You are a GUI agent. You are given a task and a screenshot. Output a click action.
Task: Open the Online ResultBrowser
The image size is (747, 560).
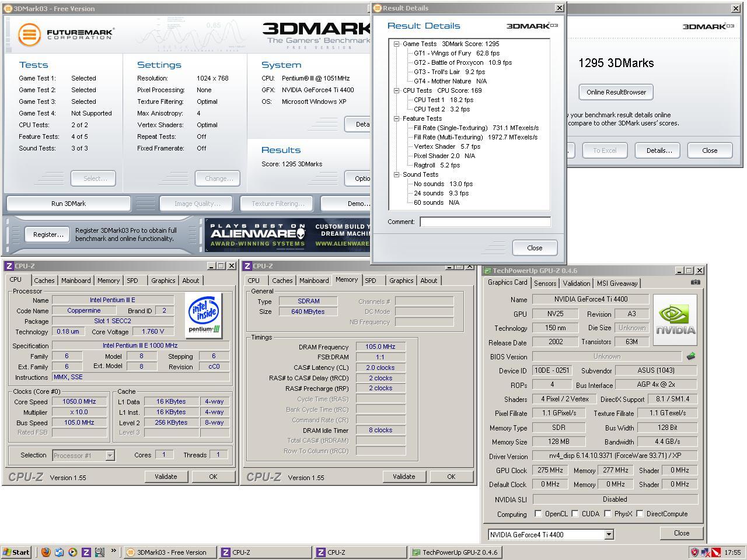point(616,92)
